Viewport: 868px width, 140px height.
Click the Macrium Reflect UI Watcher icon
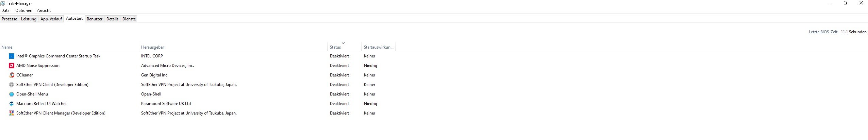pos(12,104)
